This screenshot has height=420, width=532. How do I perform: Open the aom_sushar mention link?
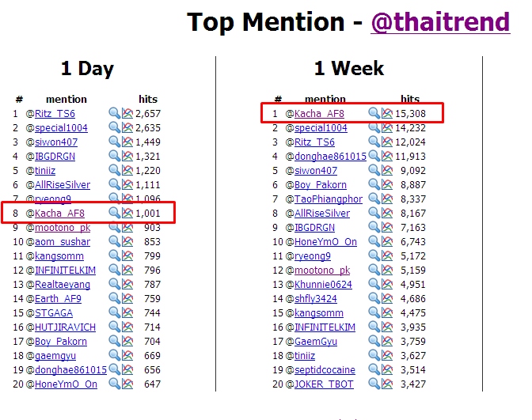[x=63, y=242]
